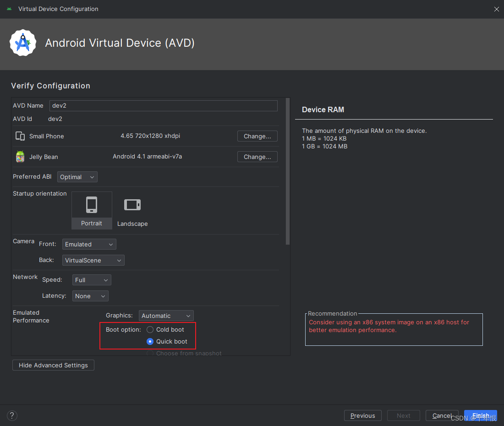Click the AVD Id value 'dev2'

[55, 119]
